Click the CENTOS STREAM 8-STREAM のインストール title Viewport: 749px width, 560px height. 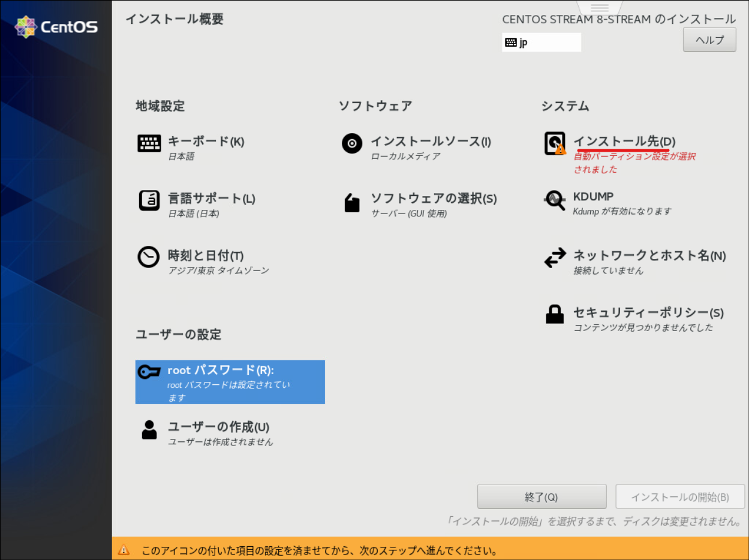(x=619, y=20)
